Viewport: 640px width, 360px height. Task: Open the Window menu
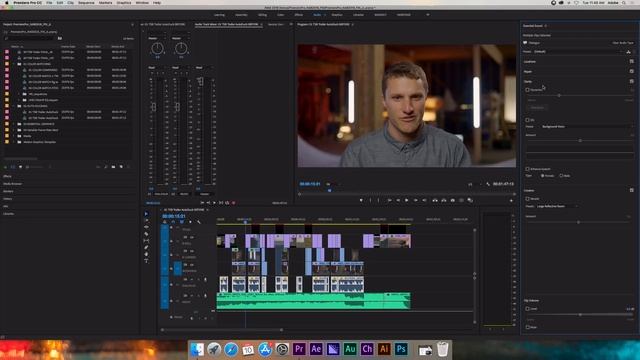tap(142, 2)
